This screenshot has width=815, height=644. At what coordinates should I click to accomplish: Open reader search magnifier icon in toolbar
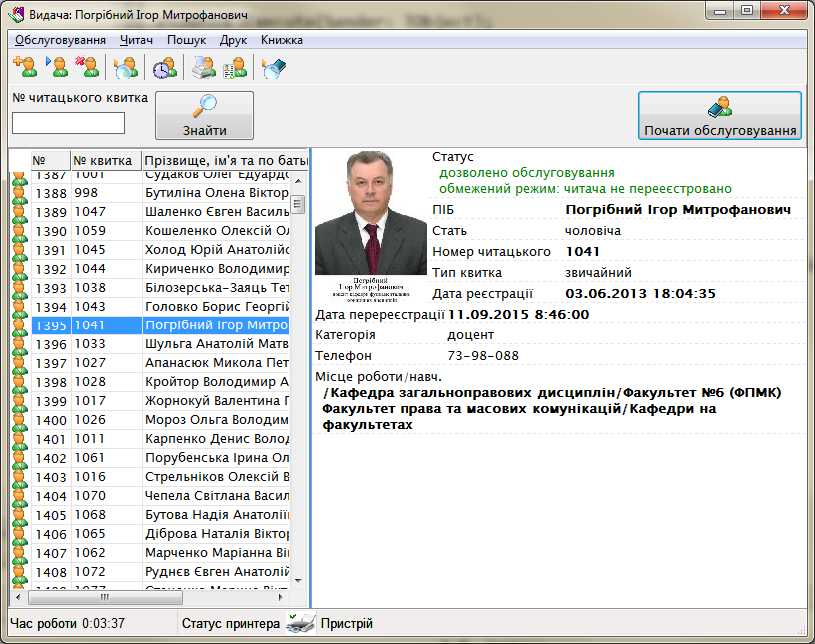click(x=126, y=67)
